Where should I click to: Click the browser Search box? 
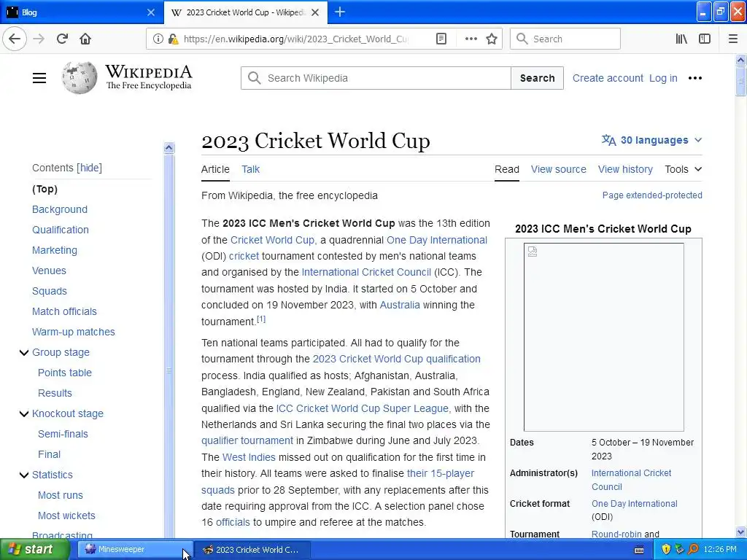(x=565, y=39)
